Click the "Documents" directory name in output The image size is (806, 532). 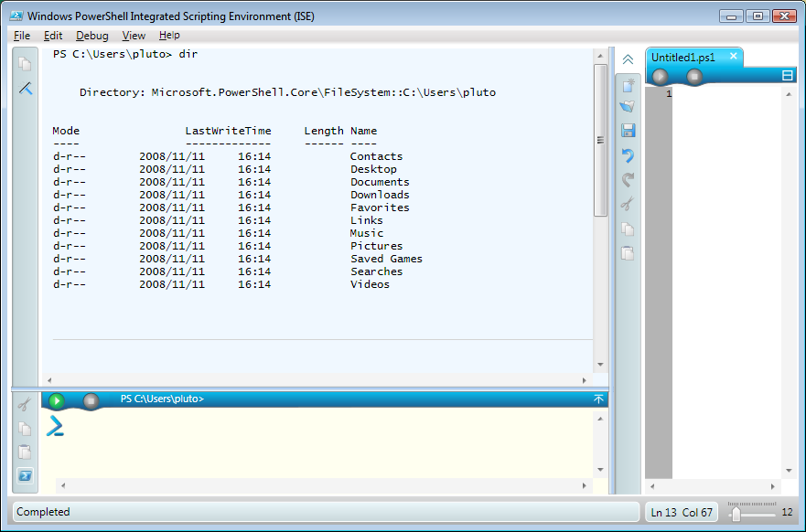pos(380,182)
